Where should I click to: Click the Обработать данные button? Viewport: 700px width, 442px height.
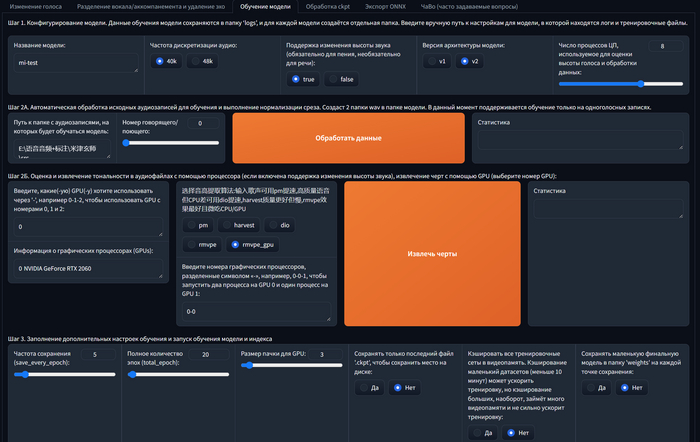[348, 138]
